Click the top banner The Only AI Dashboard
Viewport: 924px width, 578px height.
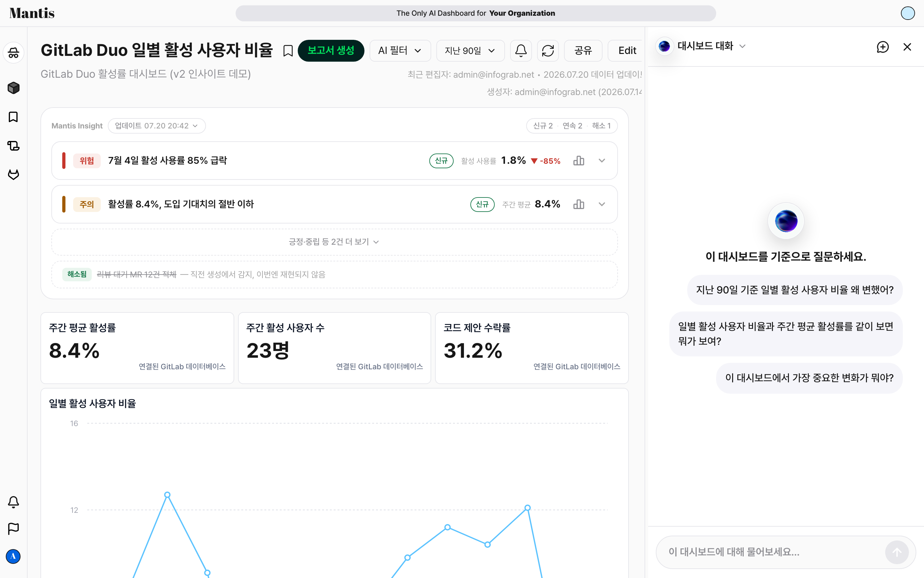[475, 13]
